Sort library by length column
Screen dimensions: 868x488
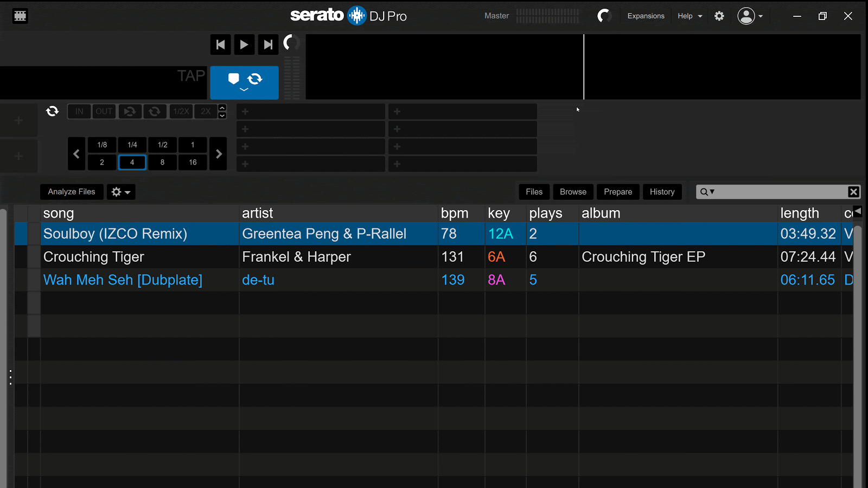809,213
